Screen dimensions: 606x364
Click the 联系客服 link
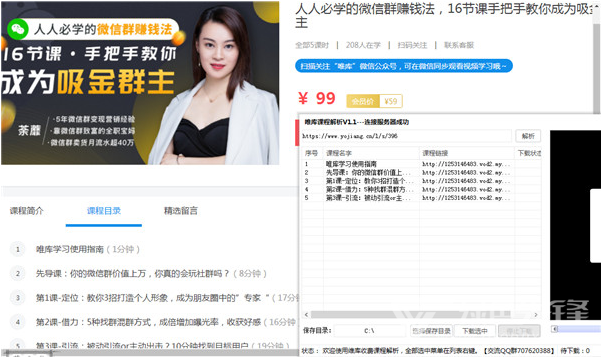(459, 45)
